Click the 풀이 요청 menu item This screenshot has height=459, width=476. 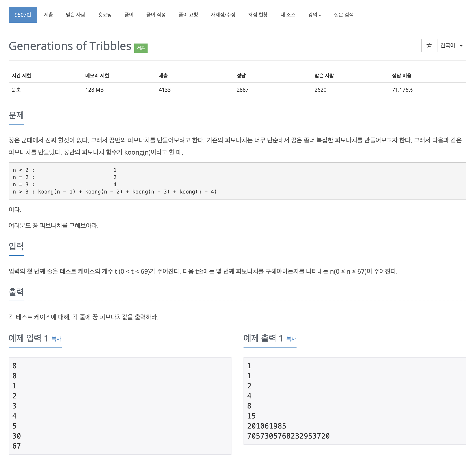pos(188,15)
